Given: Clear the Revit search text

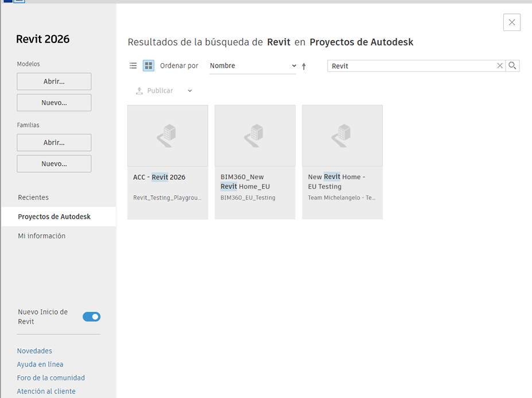Looking at the screenshot, I should click(499, 66).
